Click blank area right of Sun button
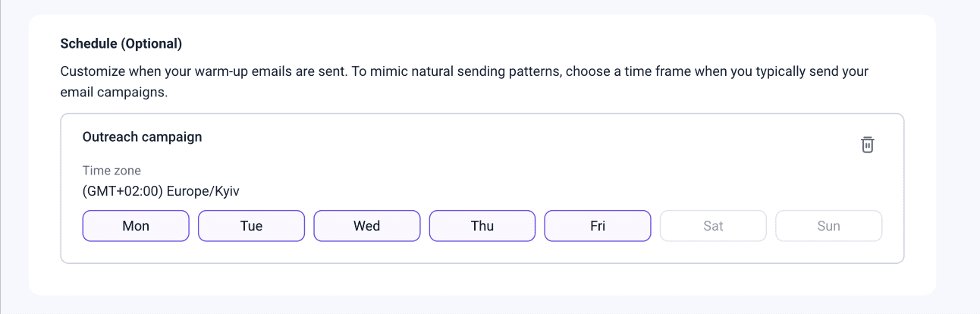The height and width of the screenshot is (314, 980). point(893,226)
